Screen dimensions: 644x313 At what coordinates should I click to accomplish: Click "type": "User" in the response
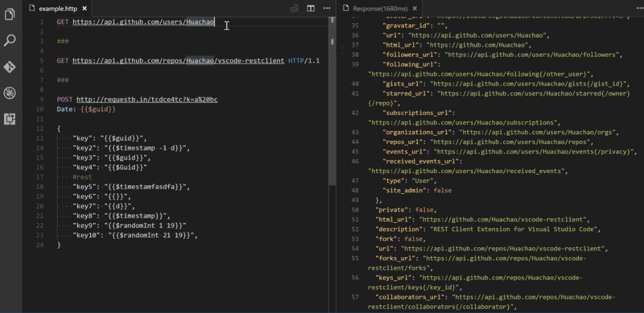click(410, 180)
